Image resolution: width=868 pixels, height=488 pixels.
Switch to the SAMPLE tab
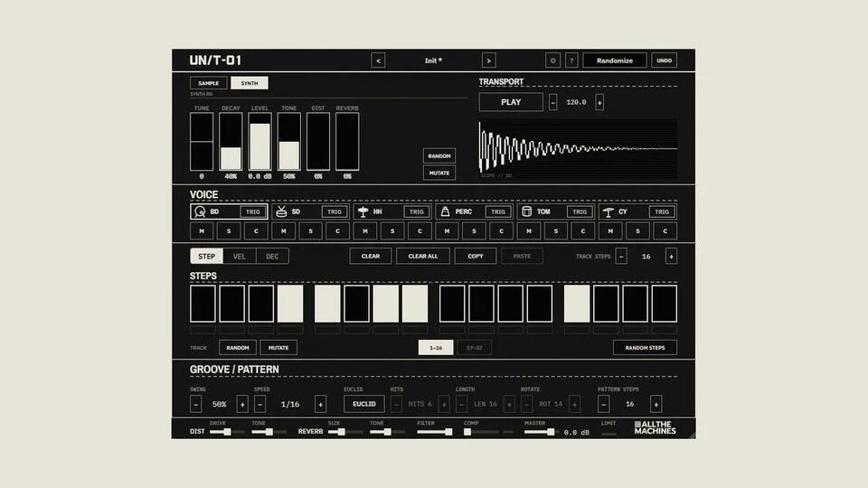208,83
